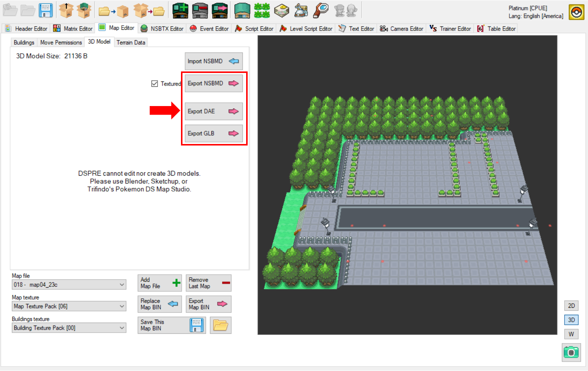Enable wireframe W view mode
The width and height of the screenshot is (588, 371).
pos(571,334)
